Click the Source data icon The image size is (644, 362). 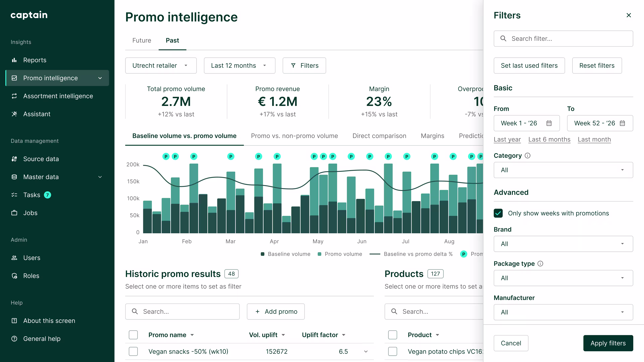point(14,159)
